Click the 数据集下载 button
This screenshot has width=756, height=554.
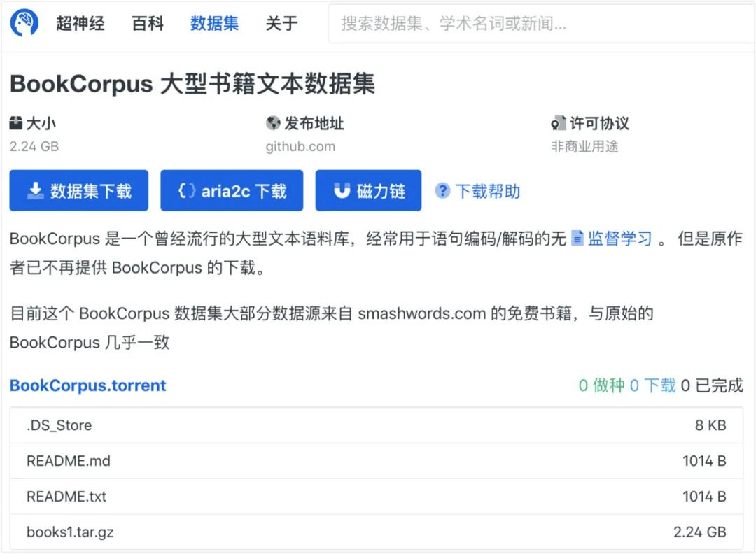click(x=78, y=190)
